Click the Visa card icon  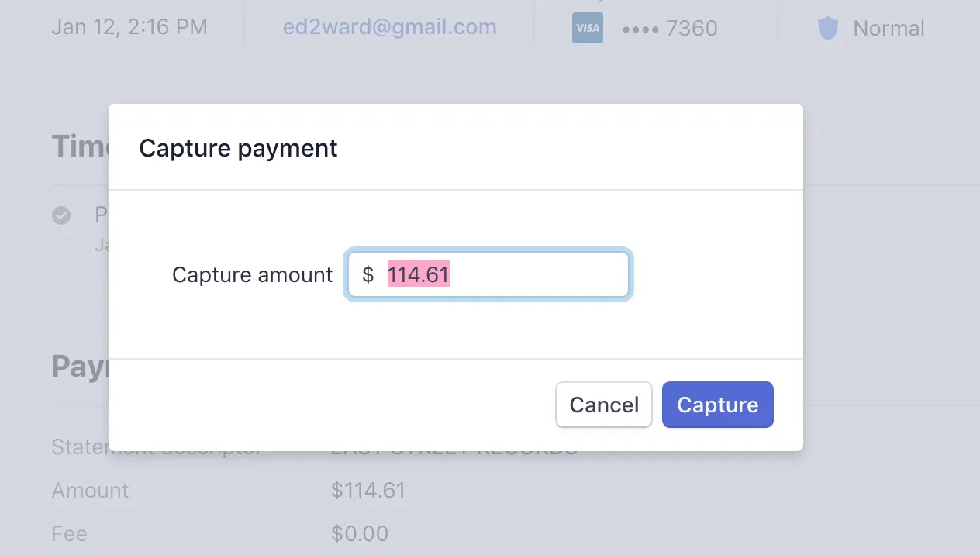point(587,29)
